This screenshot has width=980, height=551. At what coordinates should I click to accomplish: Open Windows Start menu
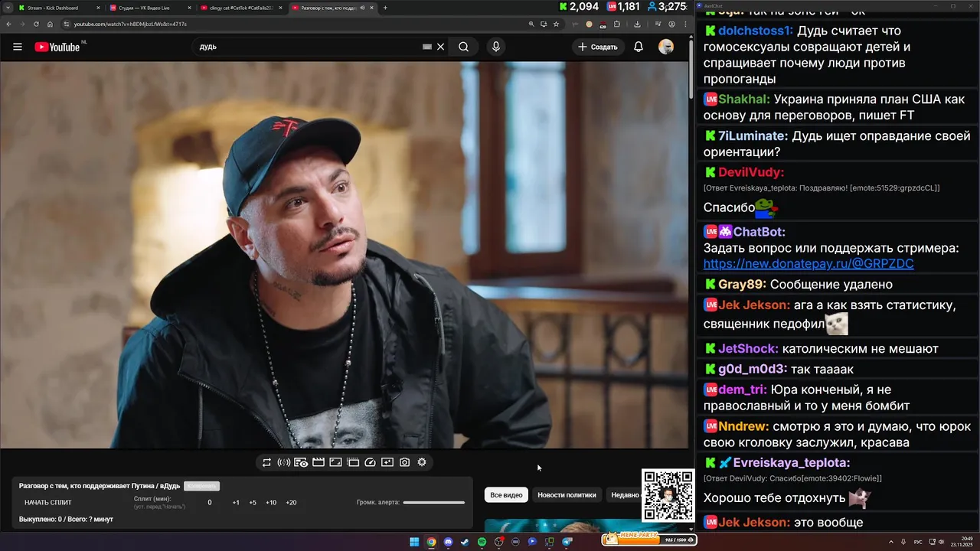tap(414, 542)
